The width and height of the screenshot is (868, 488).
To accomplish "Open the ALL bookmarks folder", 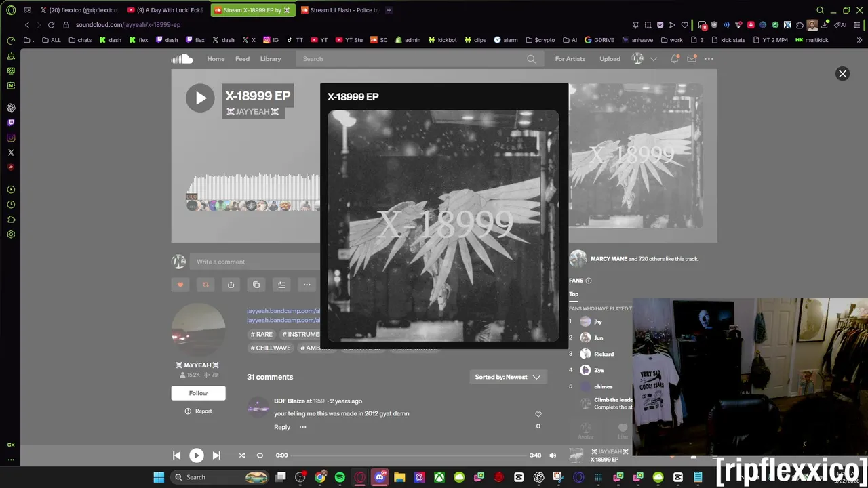I will [51, 40].
